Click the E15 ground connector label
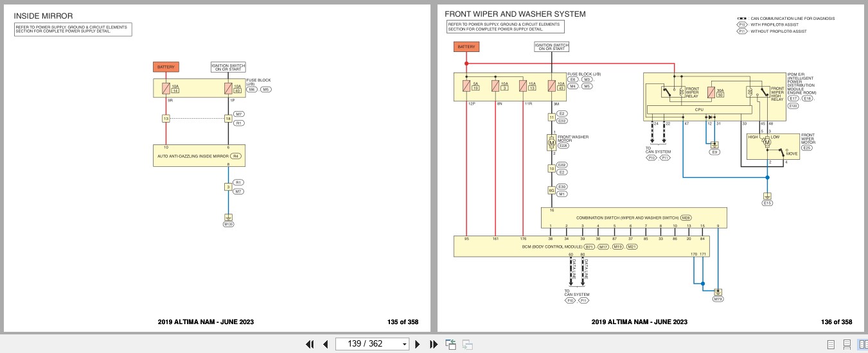868x353 pixels. [767, 203]
